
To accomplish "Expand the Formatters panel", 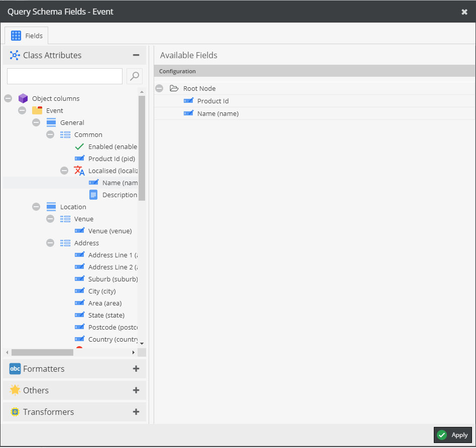I will pos(136,369).
